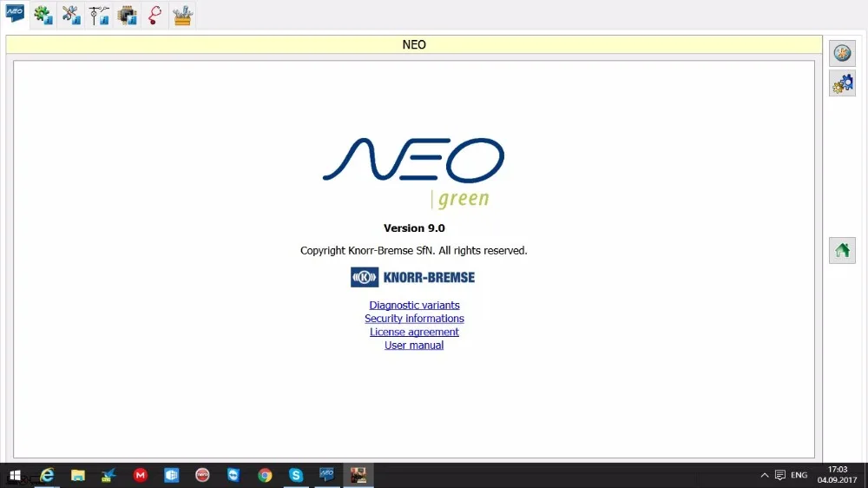Open the NEO home tab in toolbar
Screen dimensions: 868x488
tap(15, 14)
